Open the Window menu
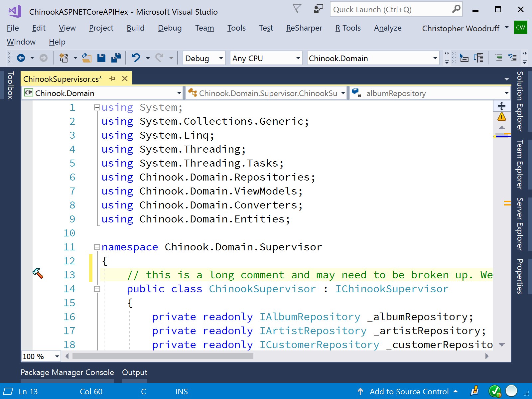Image resolution: width=532 pixels, height=399 pixels. [x=21, y=42]
